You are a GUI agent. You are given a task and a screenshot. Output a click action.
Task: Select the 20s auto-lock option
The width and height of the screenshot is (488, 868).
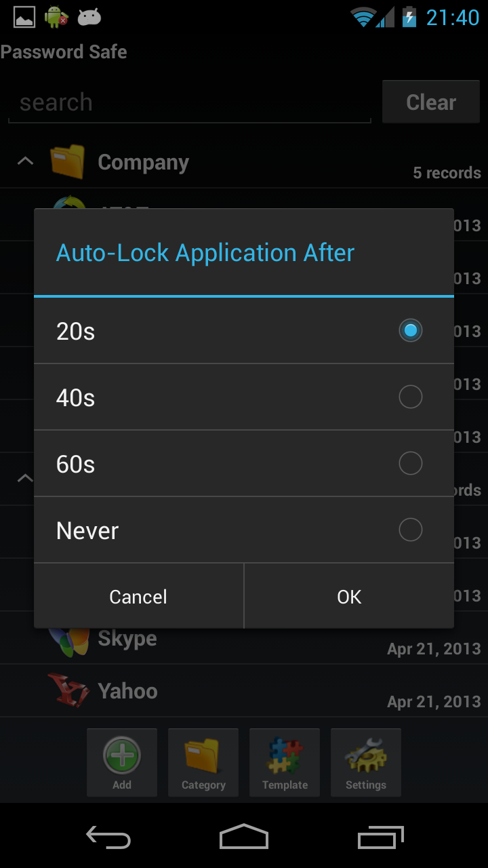click(x=244, y=330)
